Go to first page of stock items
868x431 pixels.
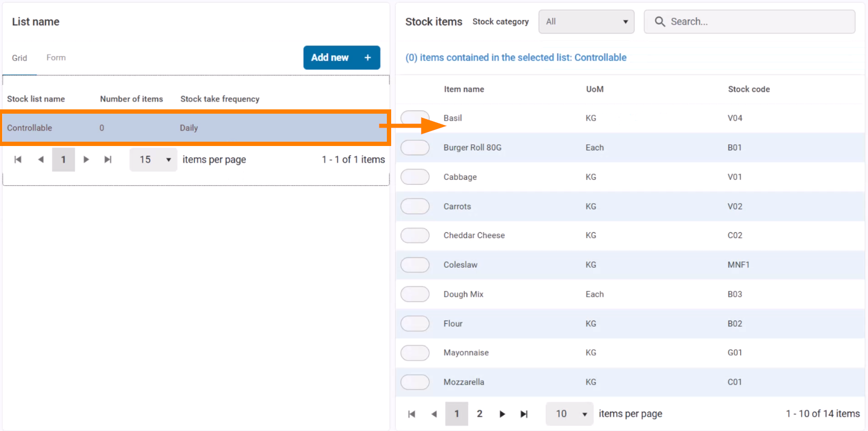pyautogui.click(x=412, y=414)
